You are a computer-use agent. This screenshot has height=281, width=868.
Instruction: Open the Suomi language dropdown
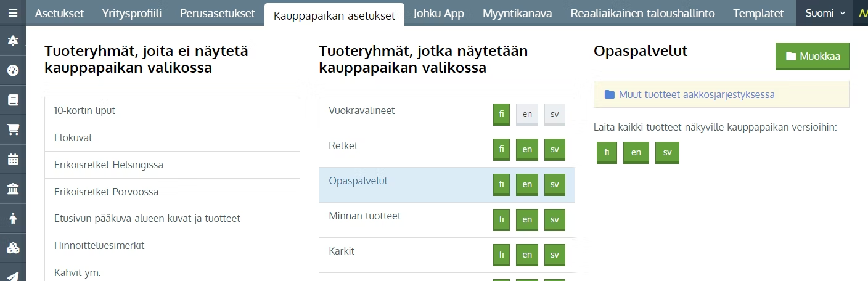coord(825,13)
